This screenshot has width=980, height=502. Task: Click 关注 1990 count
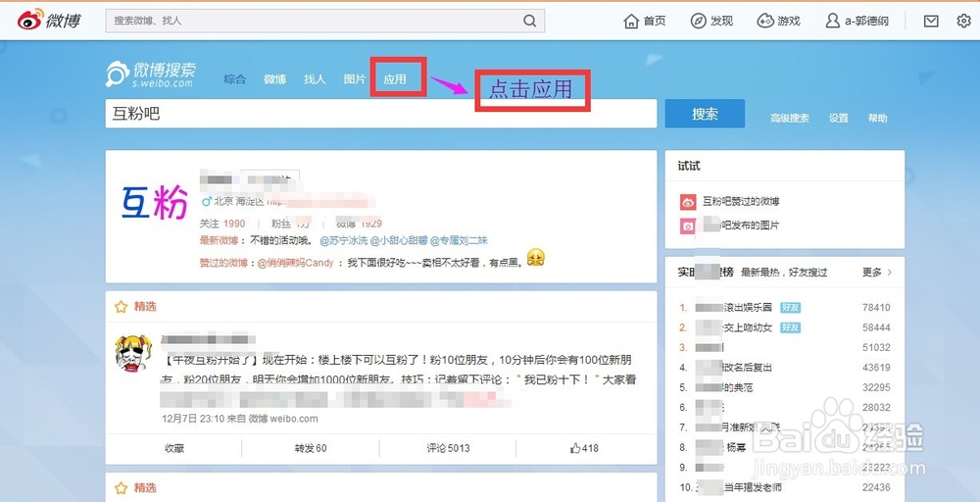[x=222, y=224]
